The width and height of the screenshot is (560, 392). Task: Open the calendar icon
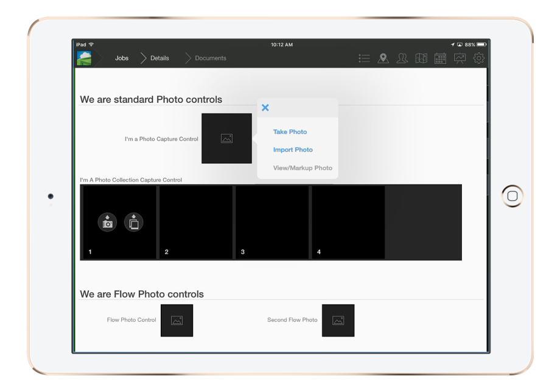tap(440, 58)
